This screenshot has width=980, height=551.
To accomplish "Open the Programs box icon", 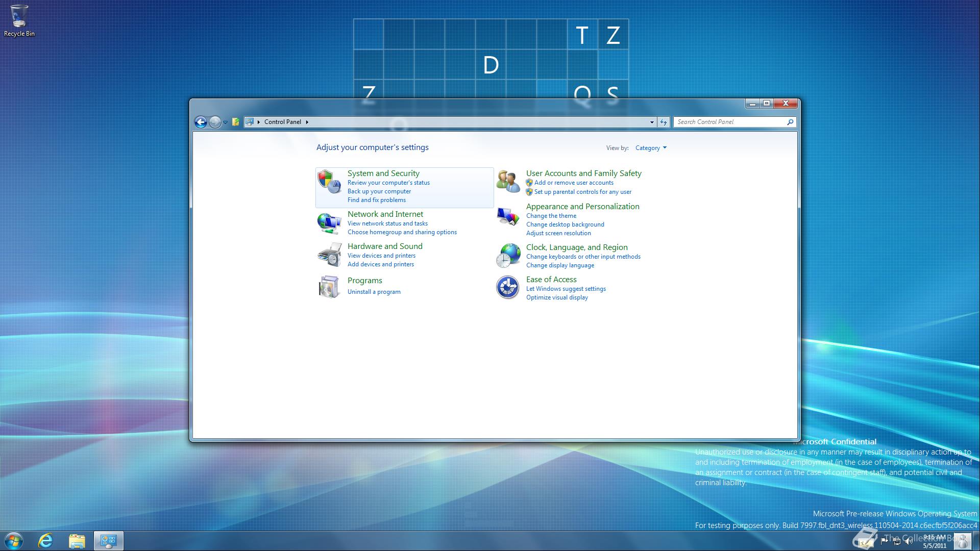I will [329, 287].
